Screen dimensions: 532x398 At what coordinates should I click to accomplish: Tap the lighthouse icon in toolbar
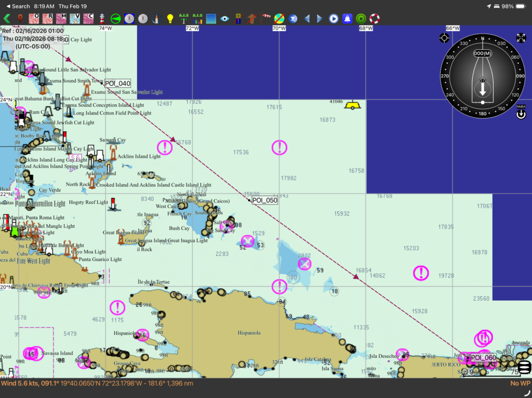[x=103, y=19]
